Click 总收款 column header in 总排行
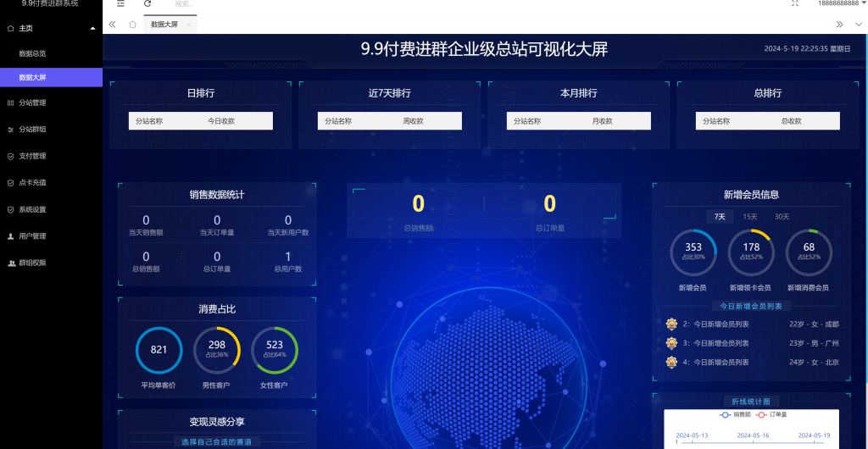The height and width of the screenshot is (449, 868). pos(791,121)
